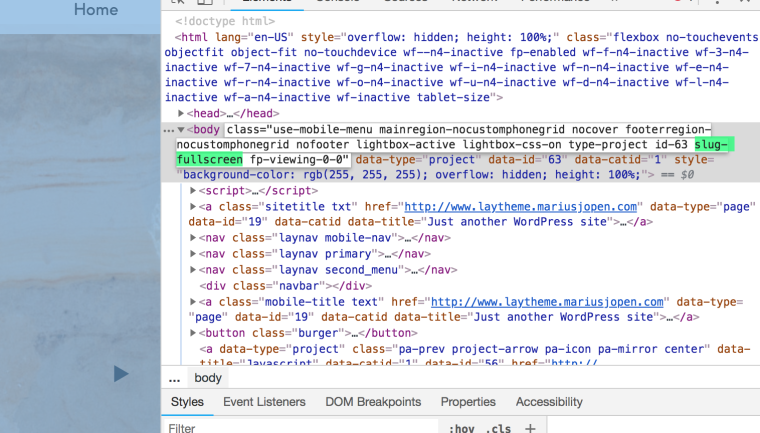
Task: Expand the nav laynav primary node
Action: [x=194, y=254]
